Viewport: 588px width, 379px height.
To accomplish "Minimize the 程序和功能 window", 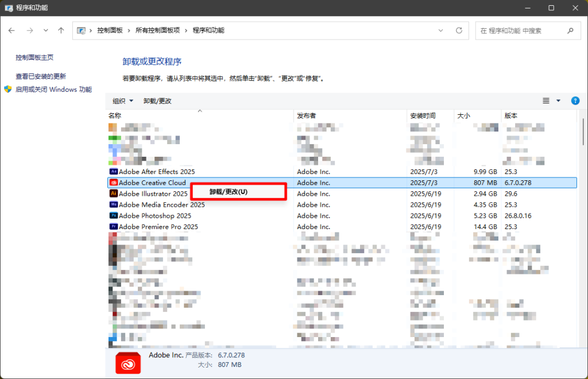I will [528, 8].
